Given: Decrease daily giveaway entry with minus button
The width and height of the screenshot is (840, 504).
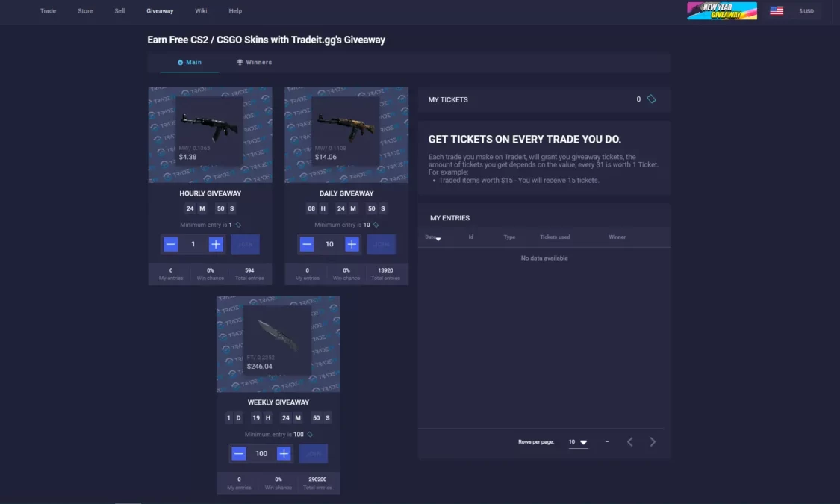Looking at the screenshot, I should [x=307, y=244].
